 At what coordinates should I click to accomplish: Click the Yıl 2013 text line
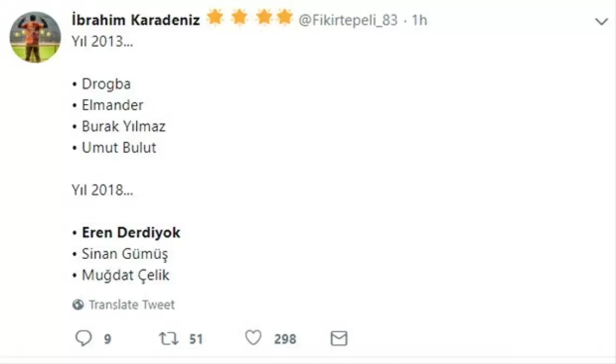(x=102, y=42)
